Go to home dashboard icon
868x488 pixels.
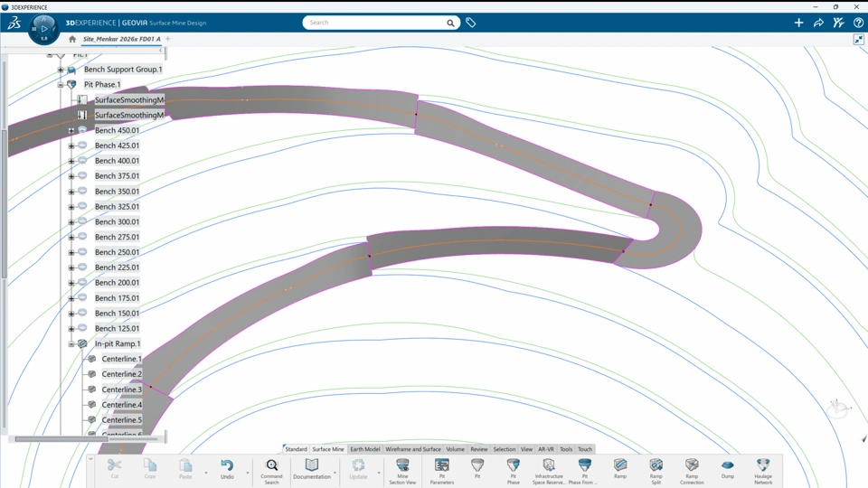click(72, 39)
